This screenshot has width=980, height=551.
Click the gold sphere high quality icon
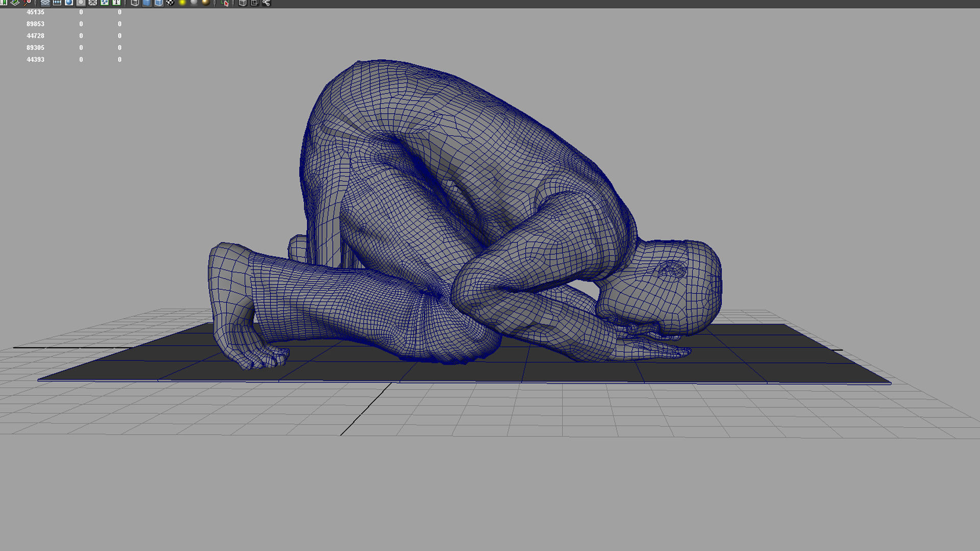coord(206,3)
